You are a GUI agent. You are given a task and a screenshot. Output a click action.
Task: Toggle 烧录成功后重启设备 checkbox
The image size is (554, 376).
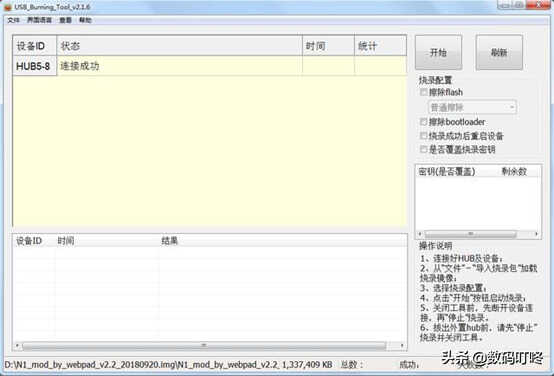coord(423,136)
